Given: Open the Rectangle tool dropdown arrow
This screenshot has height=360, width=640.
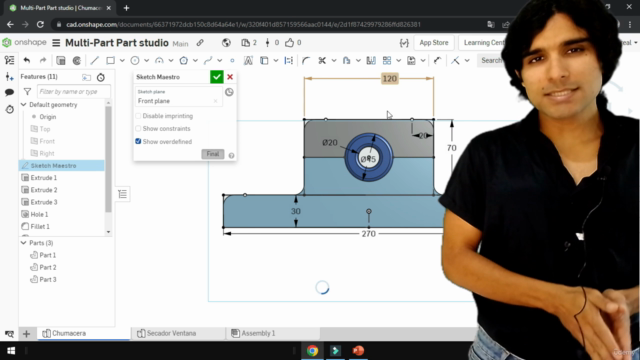Looking at the screenshot, I should tap(122, 60).
